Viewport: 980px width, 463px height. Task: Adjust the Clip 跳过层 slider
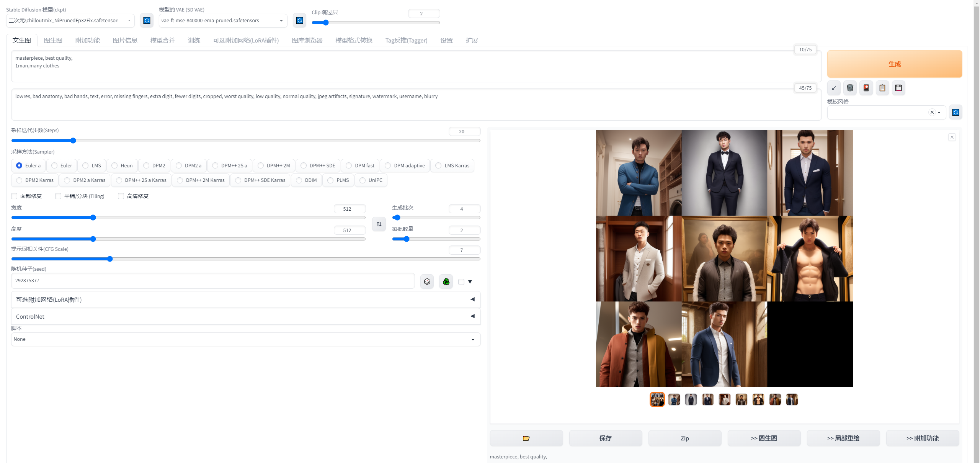tap(376, 23)
